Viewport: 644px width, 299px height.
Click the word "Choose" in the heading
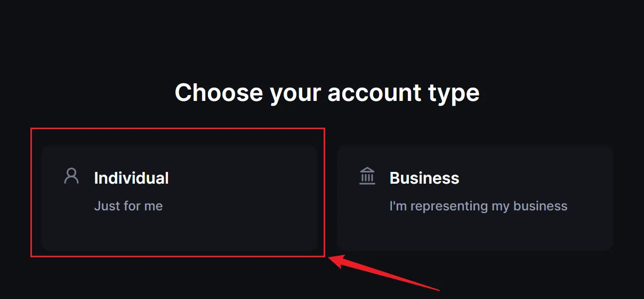coord(219,92)
